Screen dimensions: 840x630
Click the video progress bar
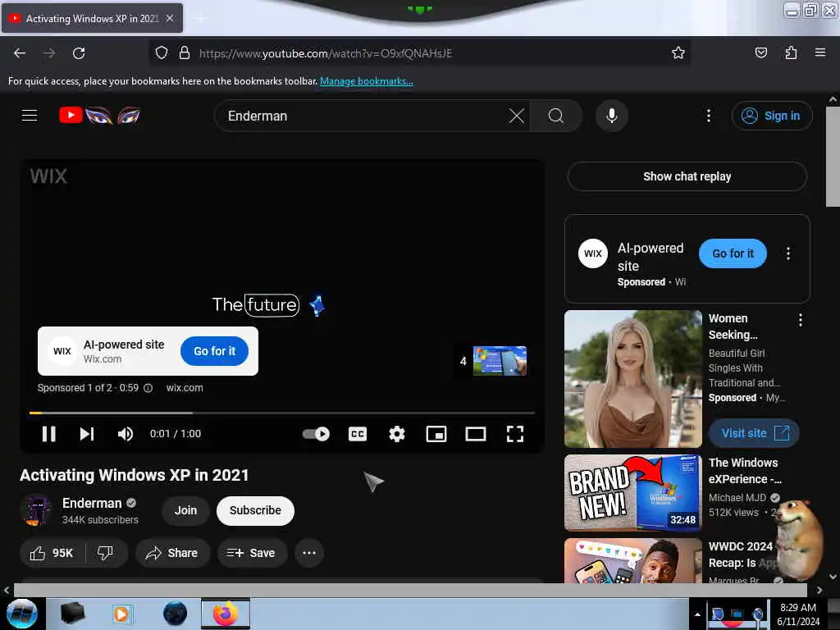[x=282, y=413]
